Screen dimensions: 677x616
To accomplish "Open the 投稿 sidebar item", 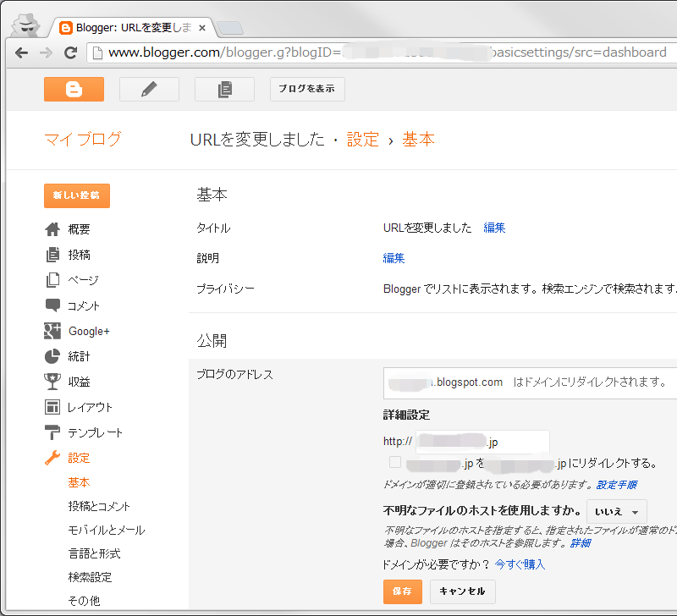I will pyautogui.click(x=79, y=255).
